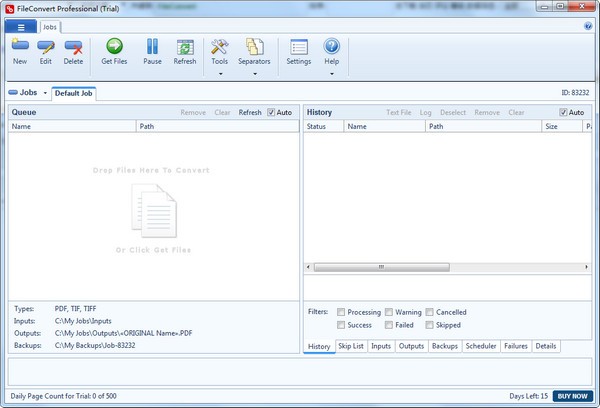This screenshot has height=408, width=600.
Task: Click Refresh in the Queue header
Action: [x=250, y=113]
